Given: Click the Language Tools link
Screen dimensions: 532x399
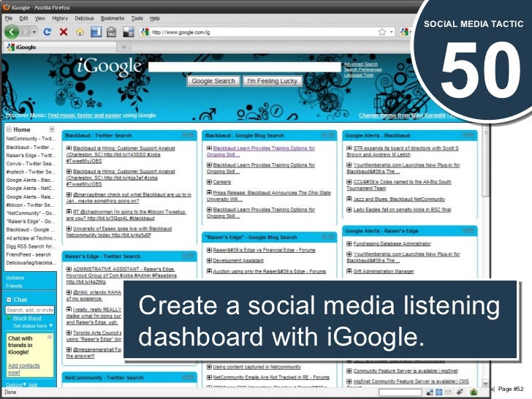Looking at the screenshot, I should (359, 75).
